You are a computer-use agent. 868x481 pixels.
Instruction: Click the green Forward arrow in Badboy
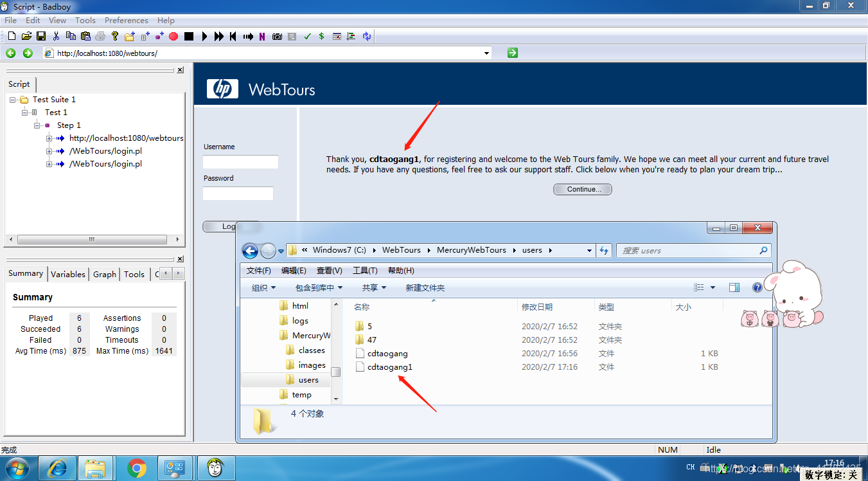click(28, 53)
